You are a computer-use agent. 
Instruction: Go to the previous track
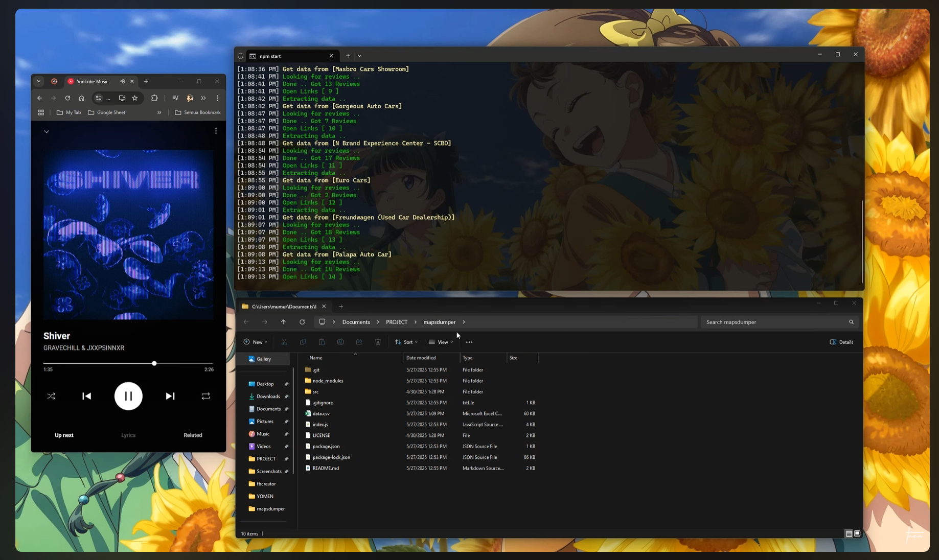point(86,396)
